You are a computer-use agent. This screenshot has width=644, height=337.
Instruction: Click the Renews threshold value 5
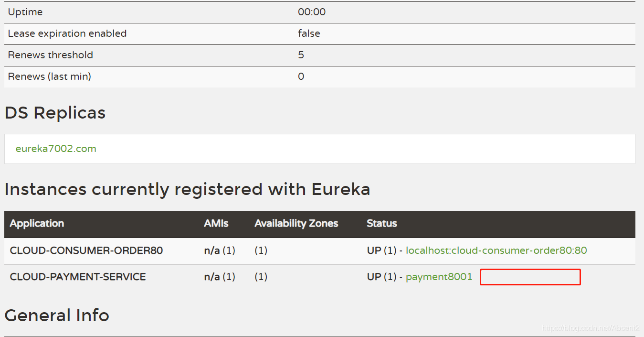pos(301,55)
